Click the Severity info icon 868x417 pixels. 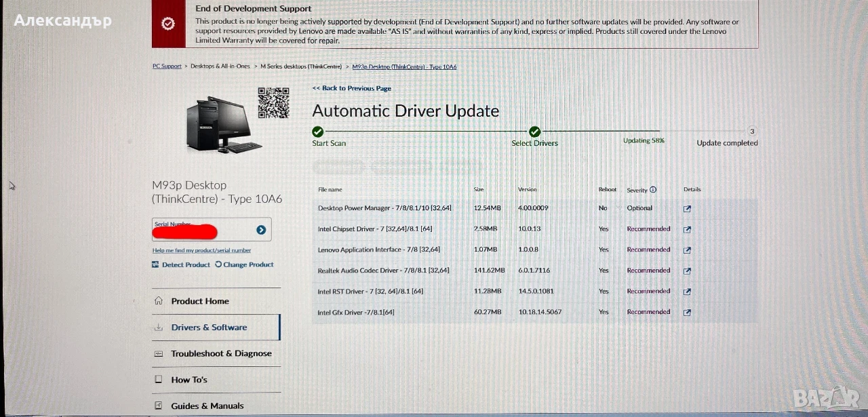[653, 190]
